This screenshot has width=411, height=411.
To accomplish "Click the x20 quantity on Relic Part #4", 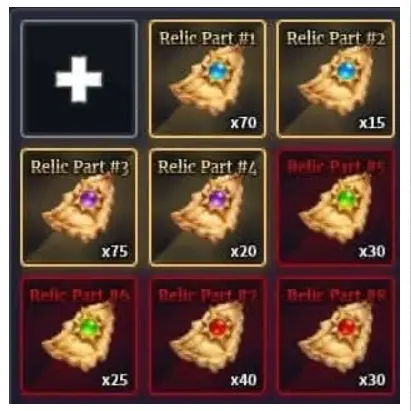I will [x=244, y=251].
